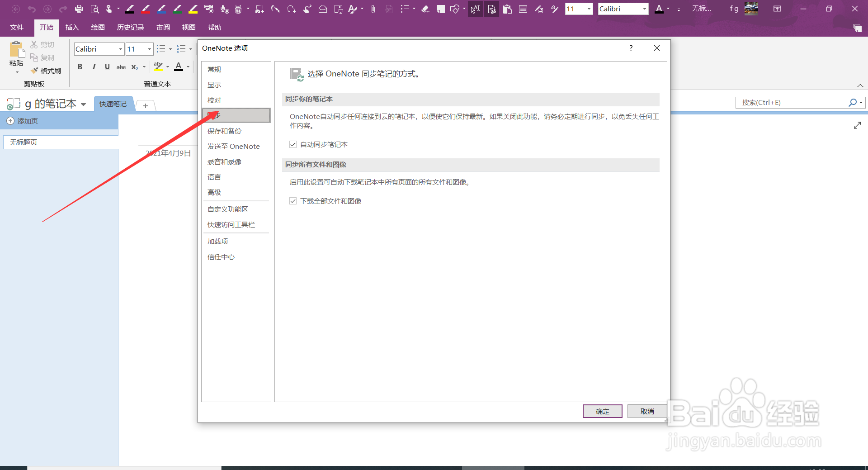Screen dimensions: 868x470
Task: Apply underline formatting in the ribbon
Action: [107, 67]
